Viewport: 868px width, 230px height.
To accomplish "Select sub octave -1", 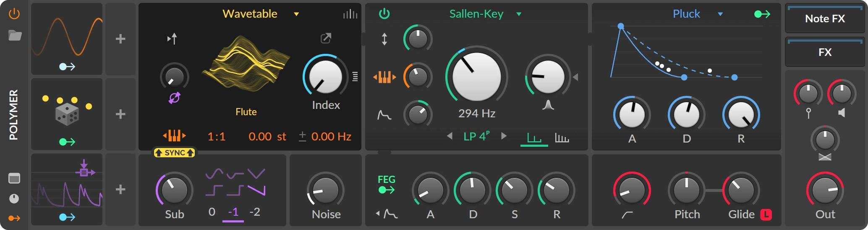I will point(233,212).
